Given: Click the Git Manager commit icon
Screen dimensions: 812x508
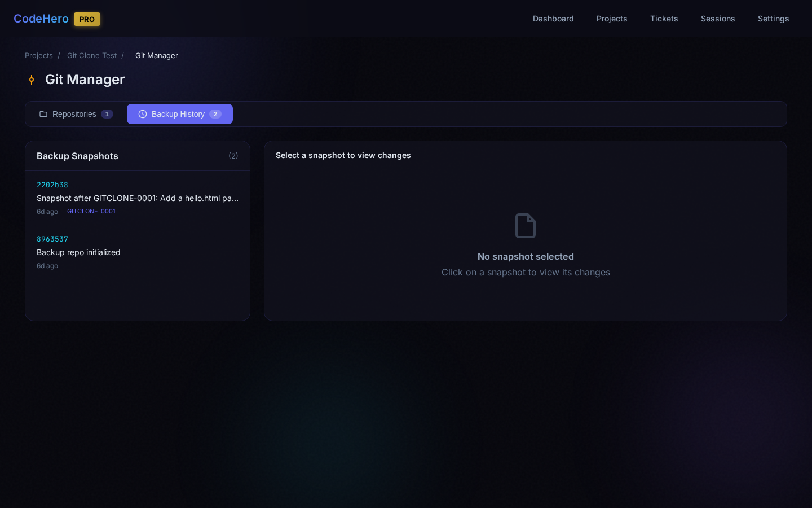Looking at the screenshot, I should coord(32,80).
